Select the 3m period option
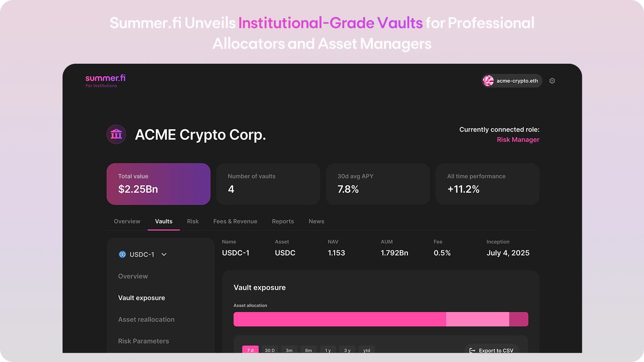 pyautogui.click(x=289, y=350)
